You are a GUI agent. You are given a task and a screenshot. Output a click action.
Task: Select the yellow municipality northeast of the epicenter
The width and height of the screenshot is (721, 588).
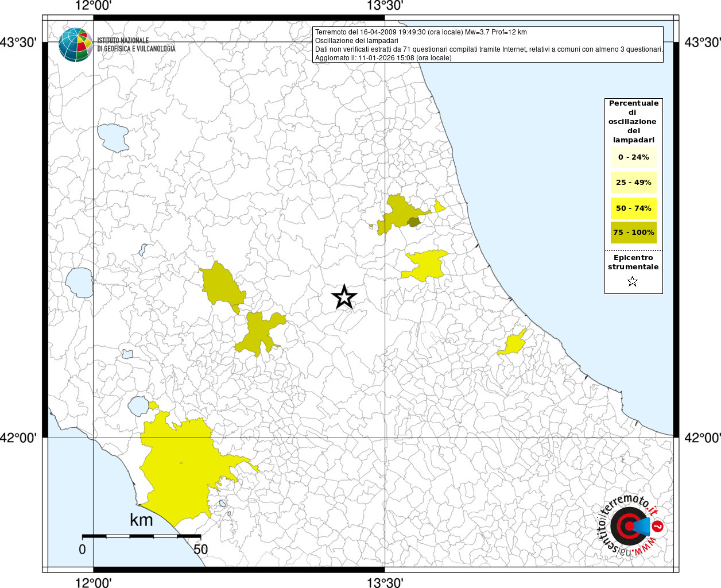pos(425,264)
